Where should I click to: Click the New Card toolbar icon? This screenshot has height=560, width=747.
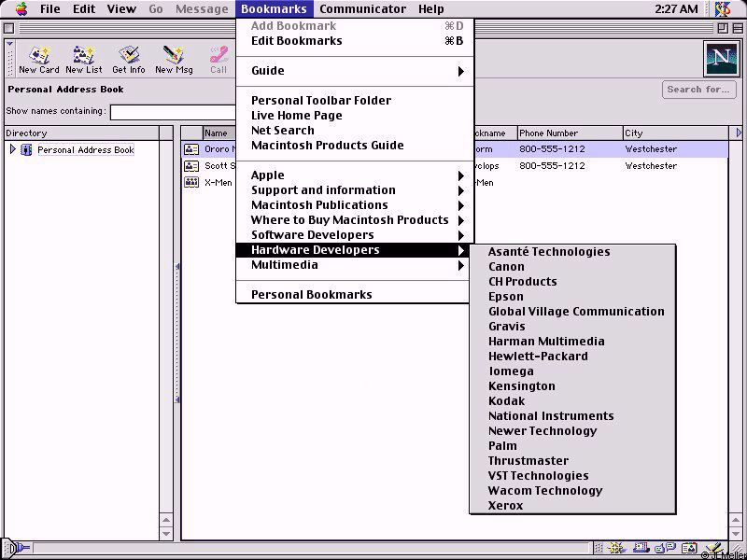(x=38, y=60)
